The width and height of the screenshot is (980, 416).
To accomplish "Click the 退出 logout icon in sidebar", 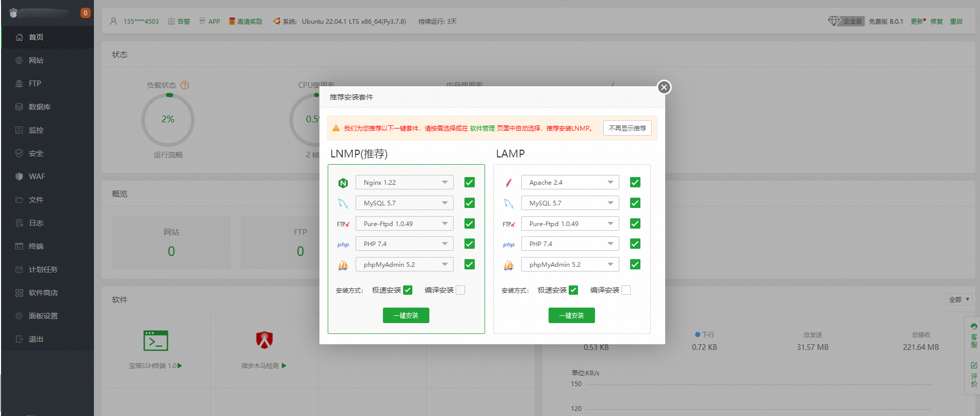I will [19, 339].
